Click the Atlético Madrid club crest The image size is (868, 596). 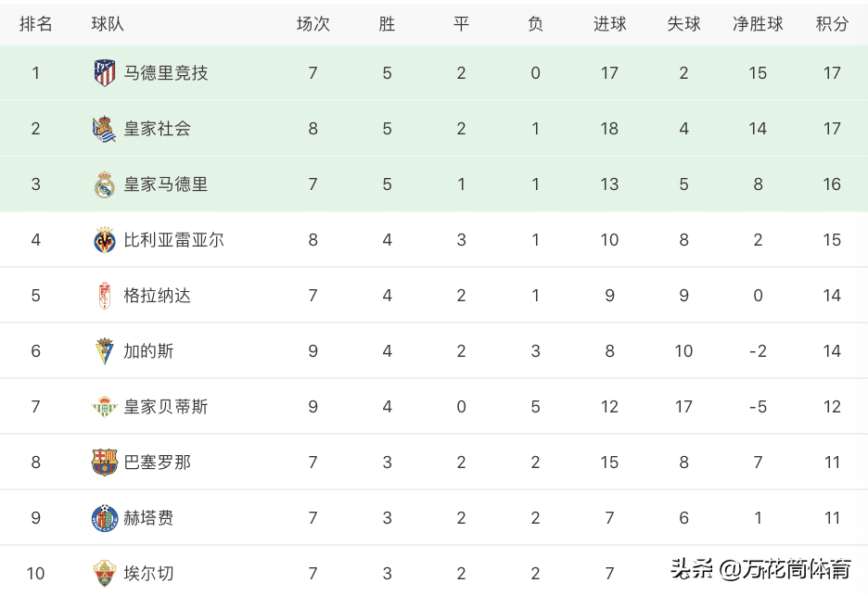tap(104, 73)
